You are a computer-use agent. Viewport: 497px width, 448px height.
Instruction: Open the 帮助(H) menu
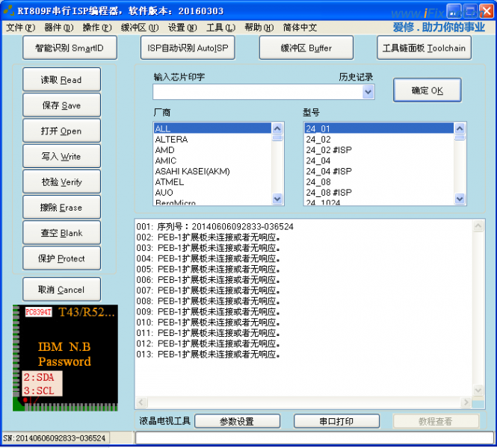point(259,28)
